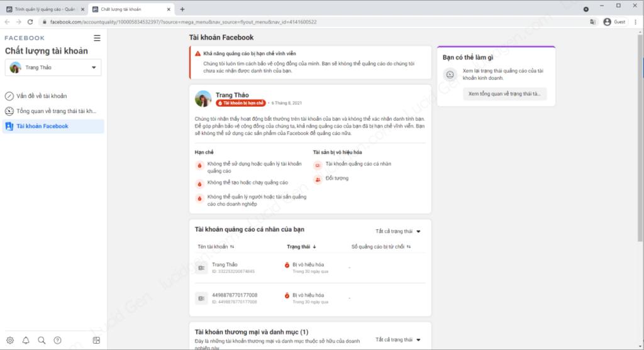The width and height of the screenshot is (644, 350).
Task: Open 'Tất cả trạng thái' filter for personal ad accounts
Action: coord(398,231)
